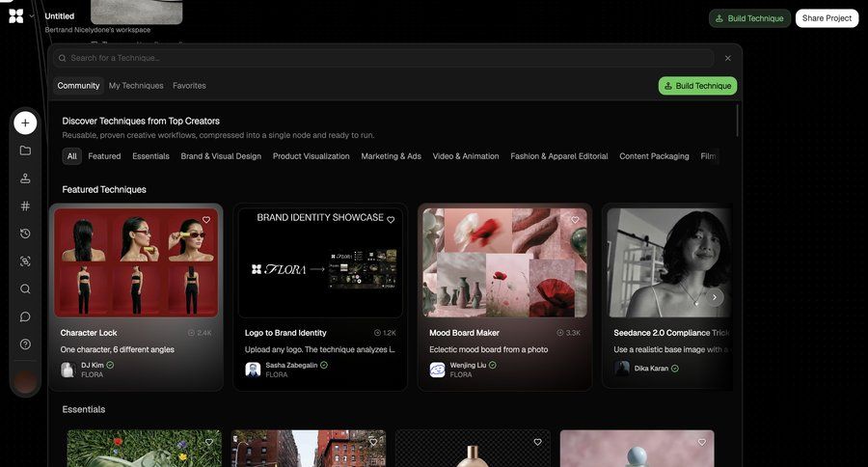Open the brick buildings Essentials thumbnail
Screen dimensions: 868x467
(309, 449)
